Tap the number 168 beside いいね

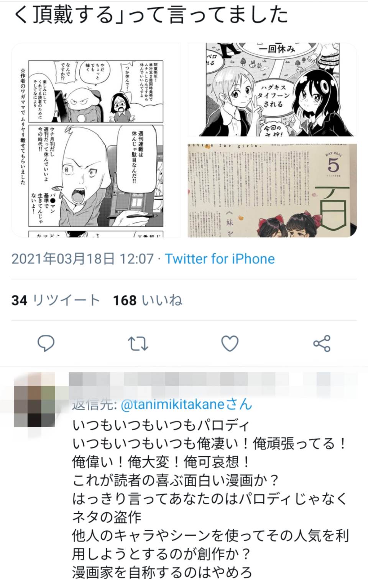tap(125, 300)
